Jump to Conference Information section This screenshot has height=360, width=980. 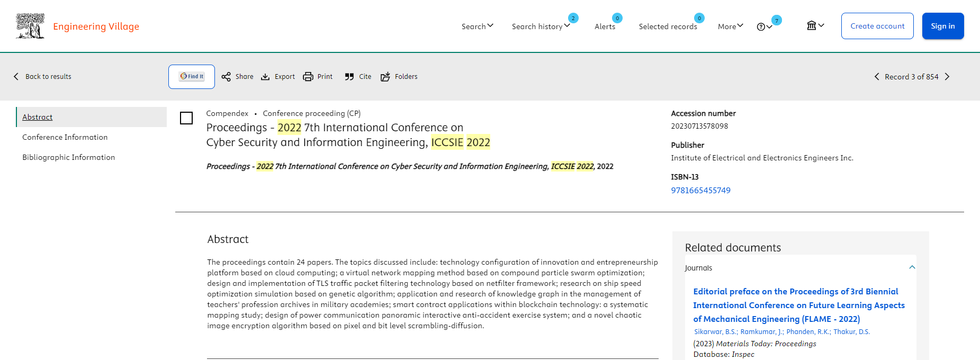click(65, 137)
